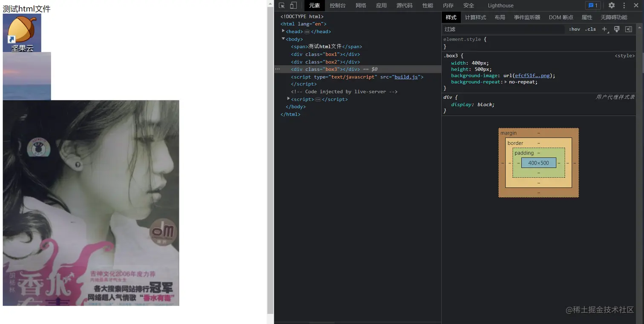This screenshot has height=324, width=644.
Task: Switch to the Lighthouse tab
Action: [x=500, y=6]
